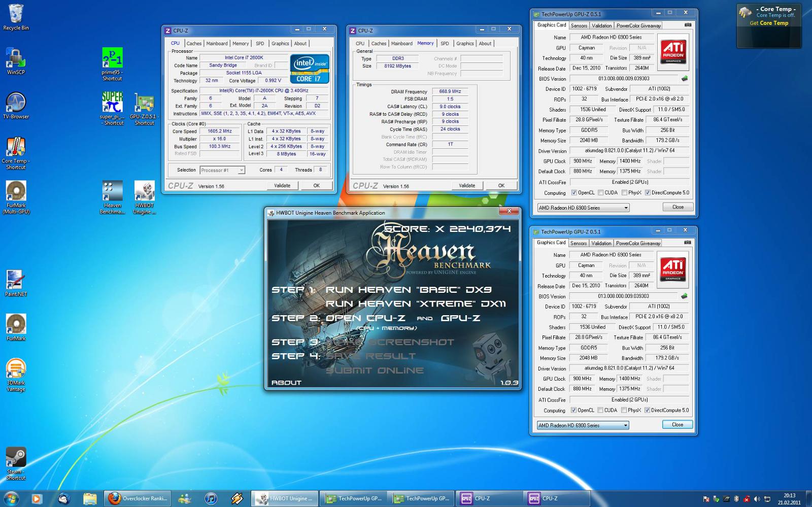Click Run Heaven "Xtreme" DX11 in HWBOT app
The height and width of the screenshot is (507, 812).
coord(415,303)
